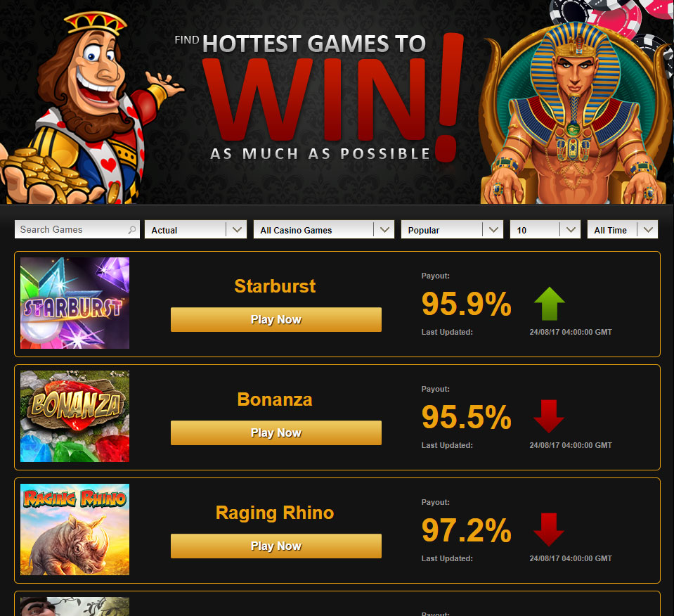Screen dimensions: 674x616
Task: Expand the Actual dropdown
Action: (195, 230)
